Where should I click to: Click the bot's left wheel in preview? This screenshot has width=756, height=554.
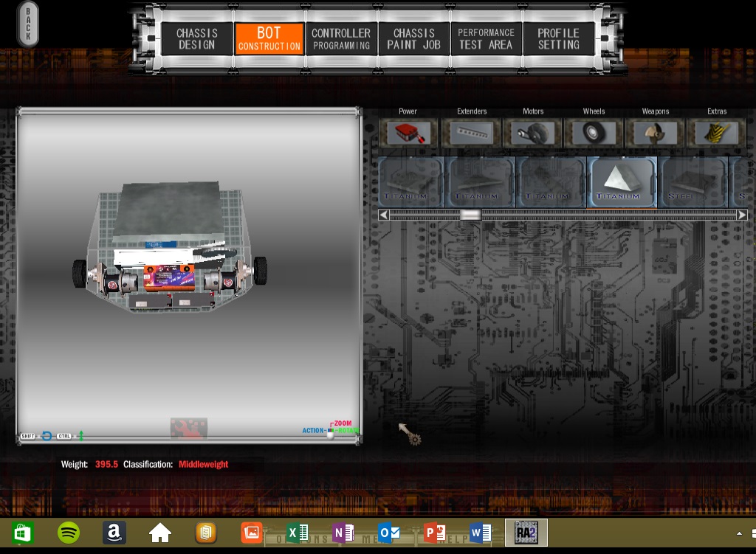coord(80,274)
